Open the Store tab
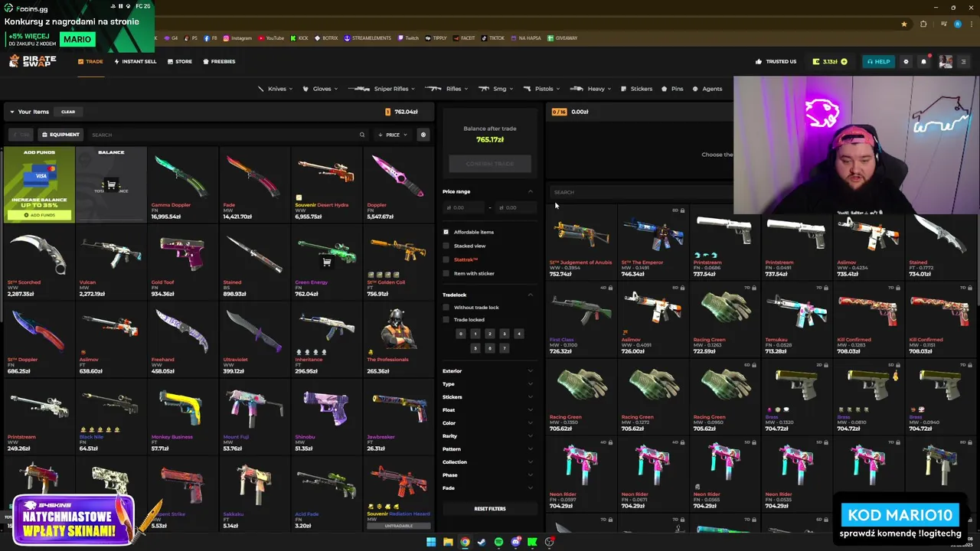Image resolution: width=980 pixels, height=551 pixels. coord(180,61)
